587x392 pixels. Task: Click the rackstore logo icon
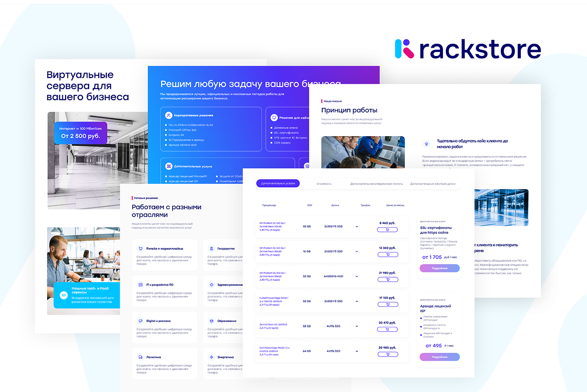tap(404, 49)
